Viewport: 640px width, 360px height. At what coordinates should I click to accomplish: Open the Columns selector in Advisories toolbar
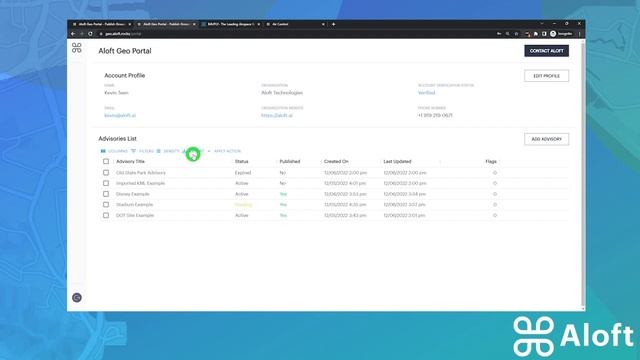(x=114, y=151)
